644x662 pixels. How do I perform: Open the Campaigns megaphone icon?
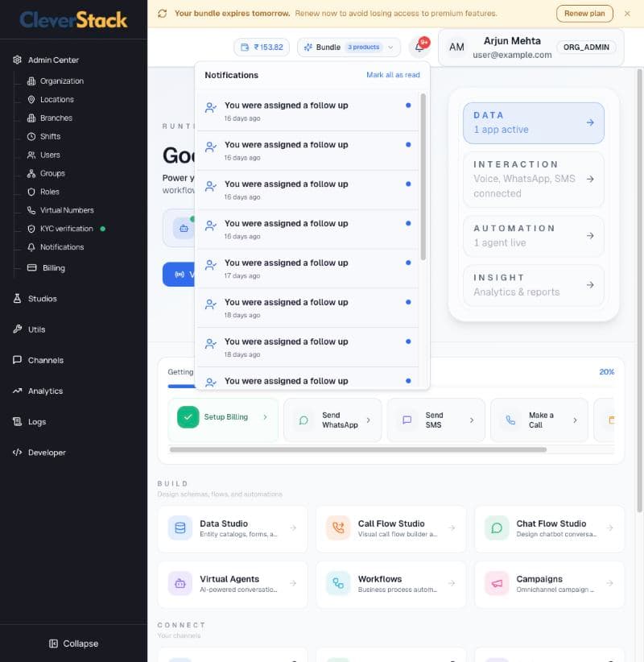[497, 583]
